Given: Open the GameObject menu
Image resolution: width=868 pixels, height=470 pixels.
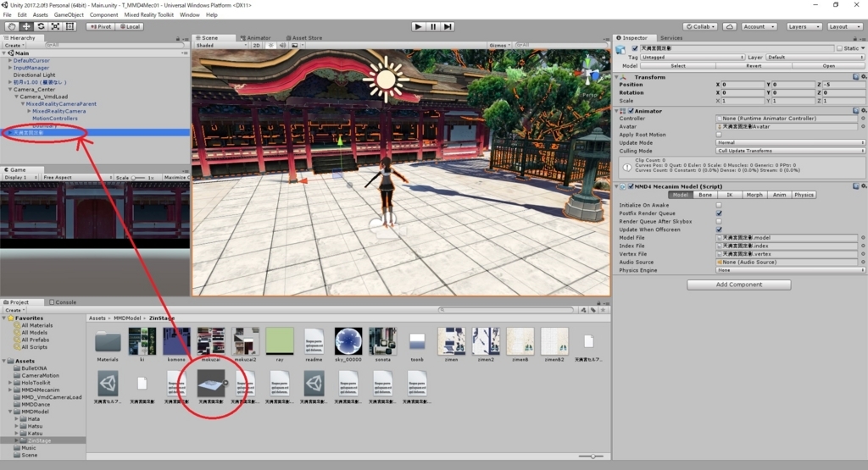Looking at the screenshot, I should point(69,15).
